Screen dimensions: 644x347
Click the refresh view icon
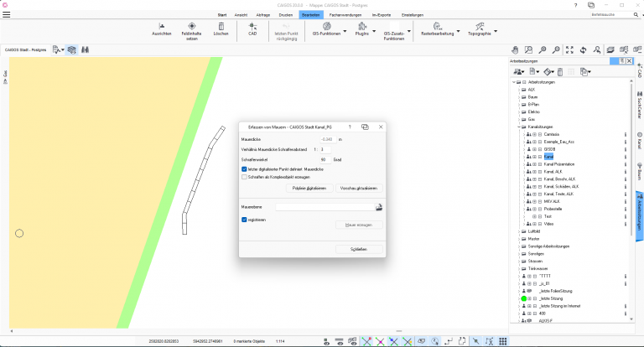pyautogui.click(x=584, y=50)
